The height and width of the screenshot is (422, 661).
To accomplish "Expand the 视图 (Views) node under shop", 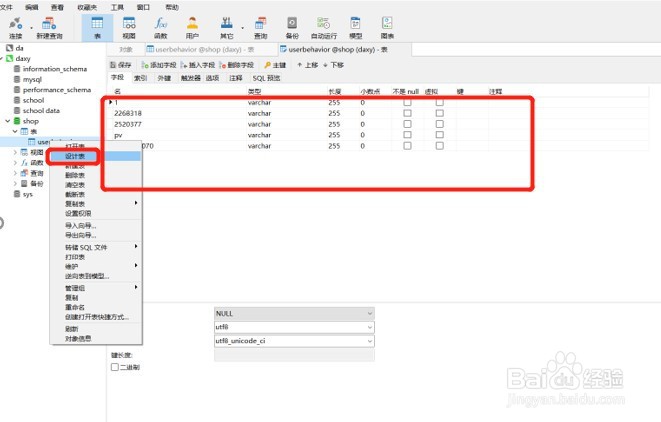I will (x=15, y=152).
